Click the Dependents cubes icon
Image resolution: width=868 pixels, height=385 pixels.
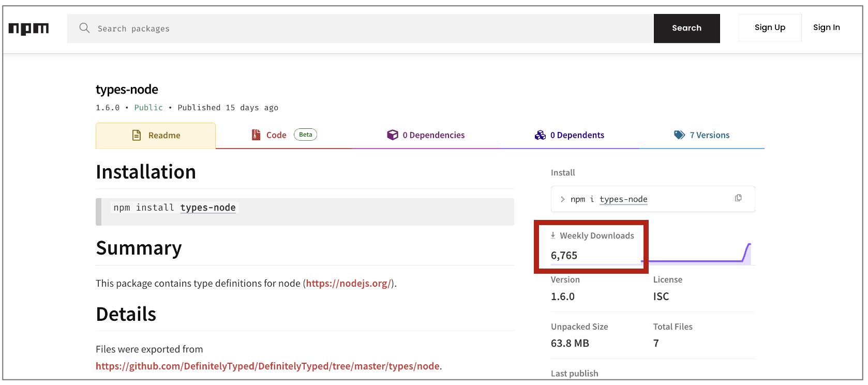[540, 135]
